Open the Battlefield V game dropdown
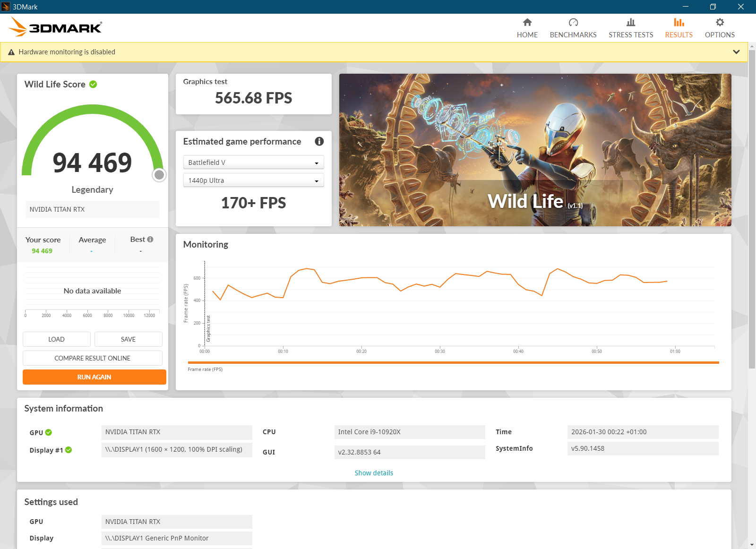 253,163
